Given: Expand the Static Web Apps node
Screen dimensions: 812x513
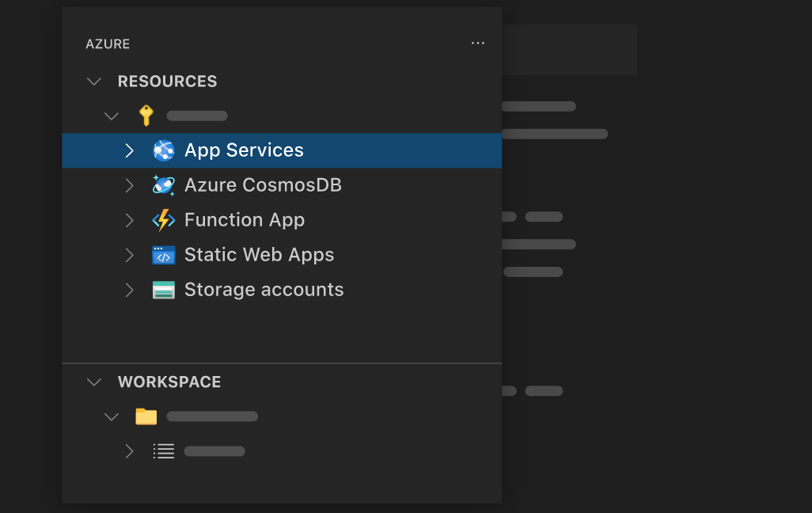Looking at the screenshot, I should click(129, 255).
